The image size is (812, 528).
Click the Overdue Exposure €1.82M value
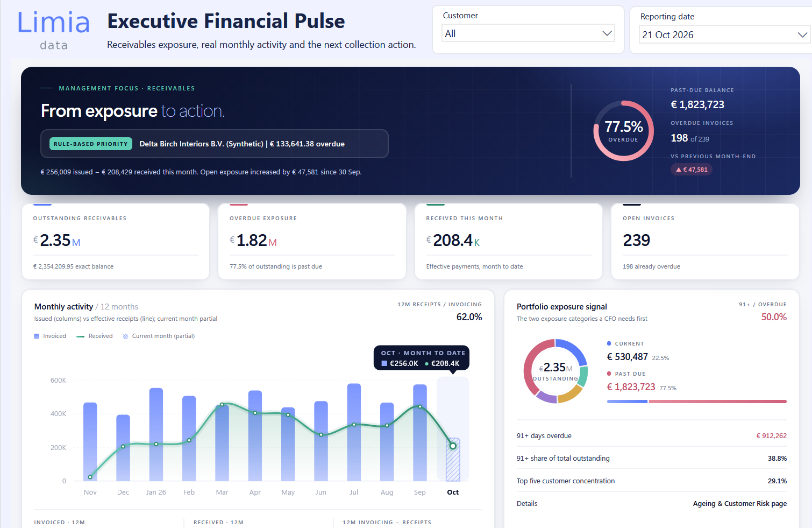pyautogui.click(x=253, y=240)
